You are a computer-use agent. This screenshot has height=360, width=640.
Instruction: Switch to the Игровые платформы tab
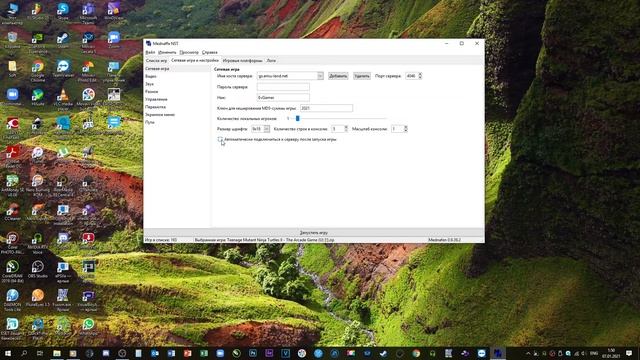pyautogui.click(x=242, y=60)
